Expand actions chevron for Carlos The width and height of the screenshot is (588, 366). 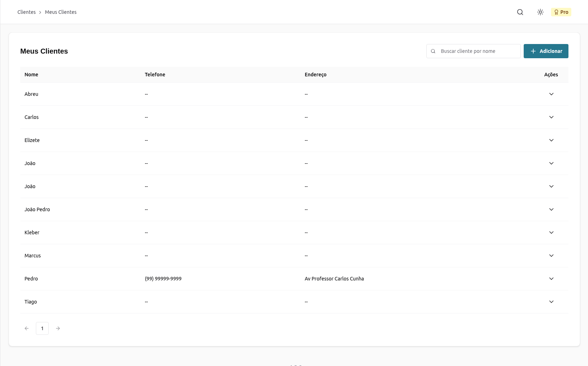pyautogui.click(x=551, y=117)
